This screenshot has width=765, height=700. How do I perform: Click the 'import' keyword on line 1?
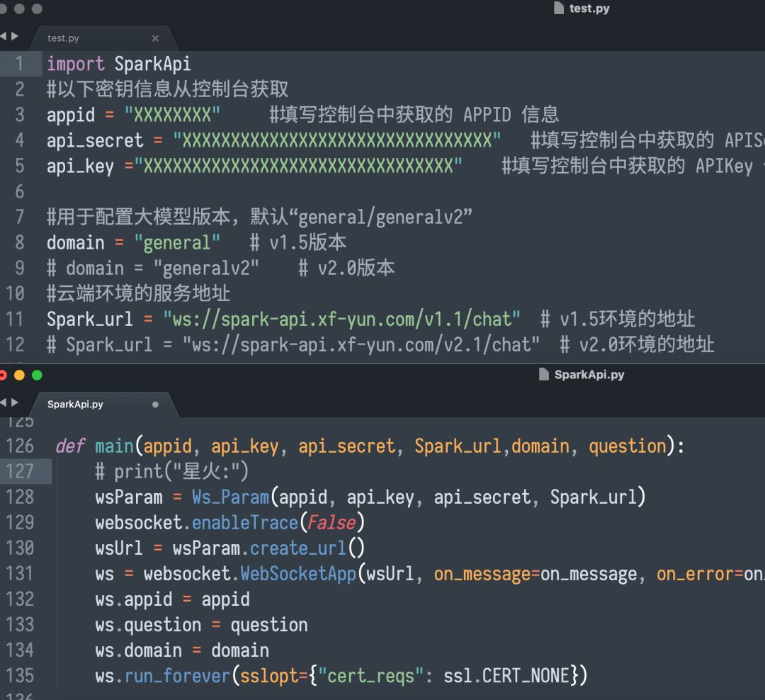pos(76,64)
